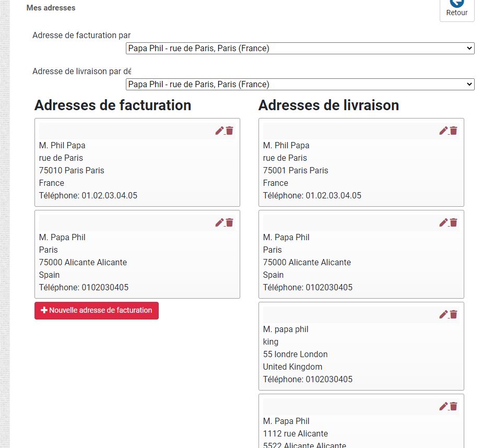Edit the 75001 Paris delivery address
Viewport: 482px width, 448px height.
point(443,131)
